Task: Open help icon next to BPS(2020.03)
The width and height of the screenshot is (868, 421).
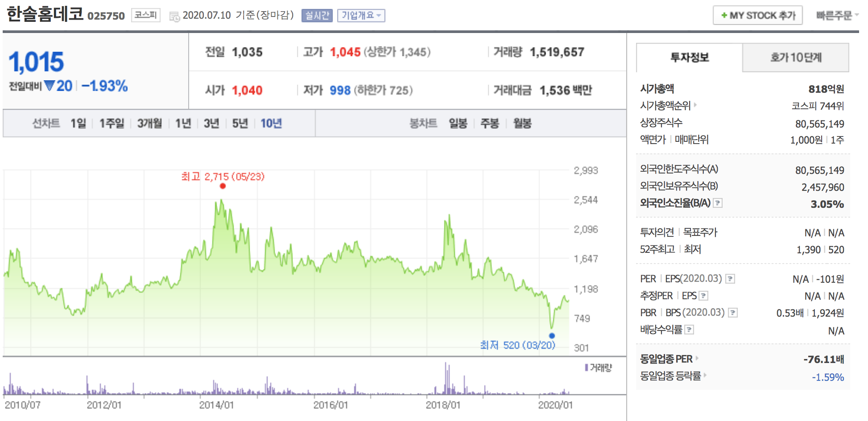Action: tap(733, 313)
